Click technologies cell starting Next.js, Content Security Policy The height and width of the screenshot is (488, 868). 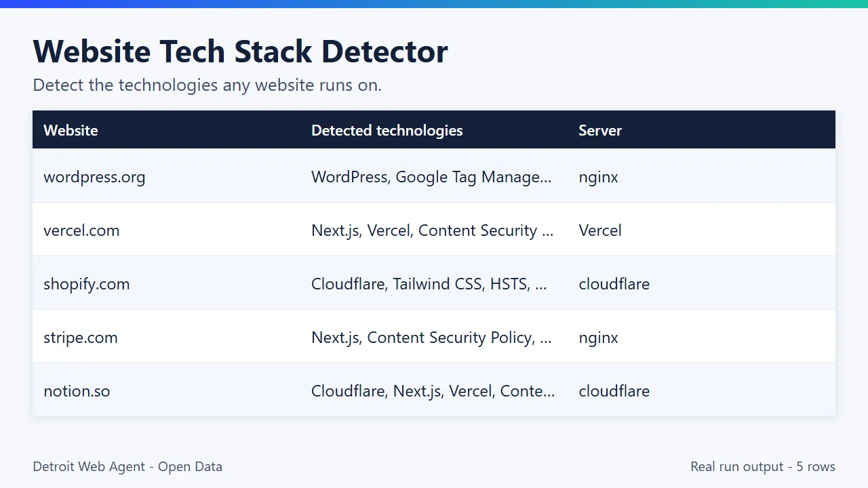[x=434, y=338]
